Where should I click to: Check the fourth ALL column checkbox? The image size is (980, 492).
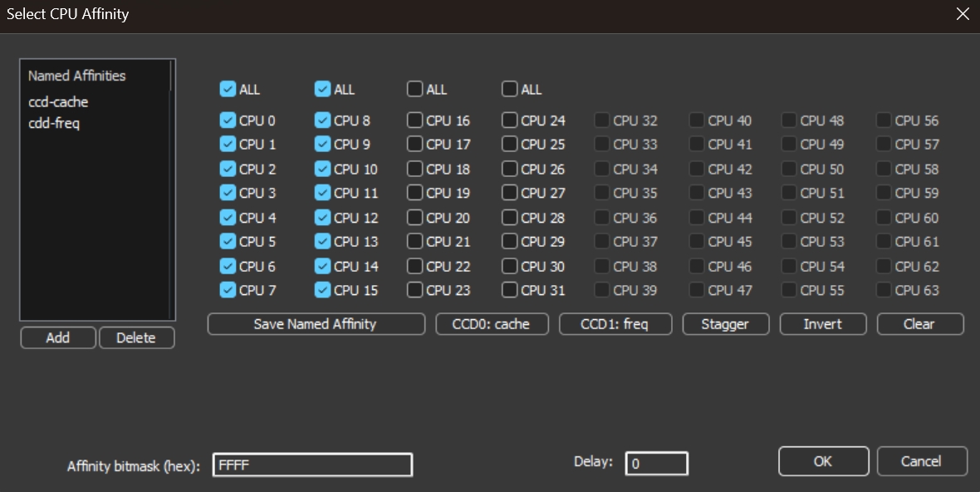tap(510, 89)
